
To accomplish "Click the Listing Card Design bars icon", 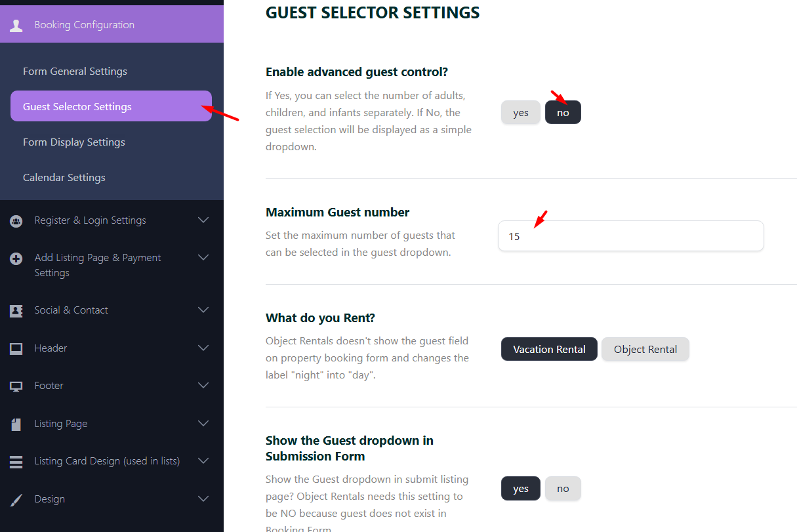I will [16, 462].
